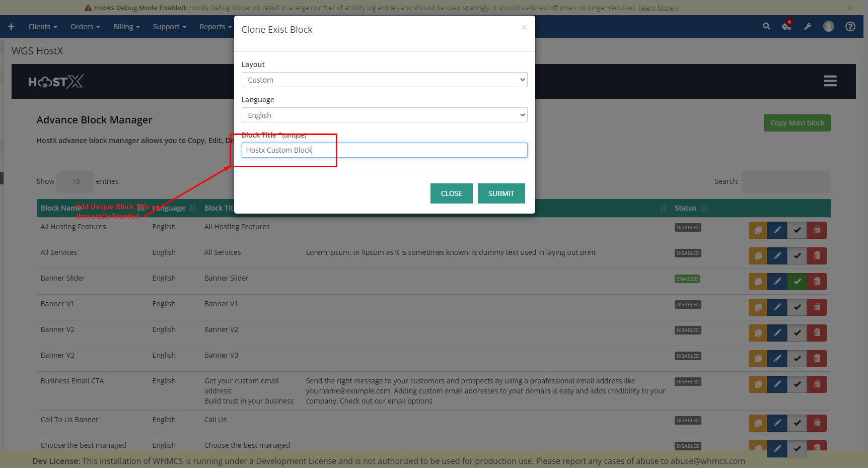868x468 pixels.
Task: Open the Layout dropdown showing Custom
Action: (384, 80)
